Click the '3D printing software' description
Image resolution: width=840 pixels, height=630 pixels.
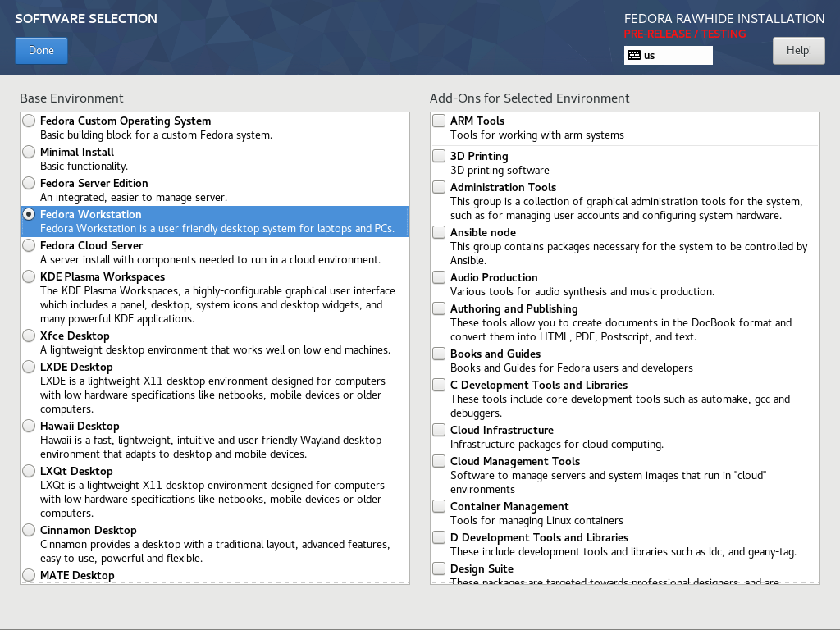500,171
